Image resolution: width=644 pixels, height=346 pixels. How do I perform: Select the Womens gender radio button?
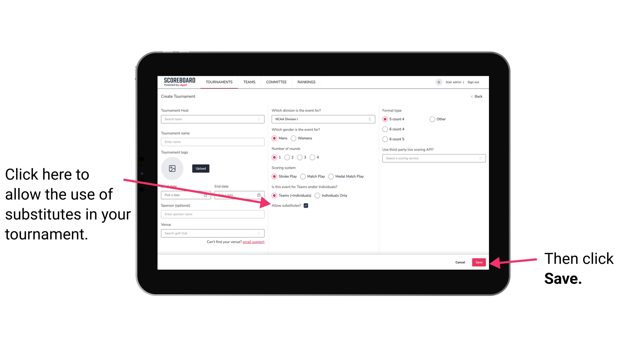[294, 139]
